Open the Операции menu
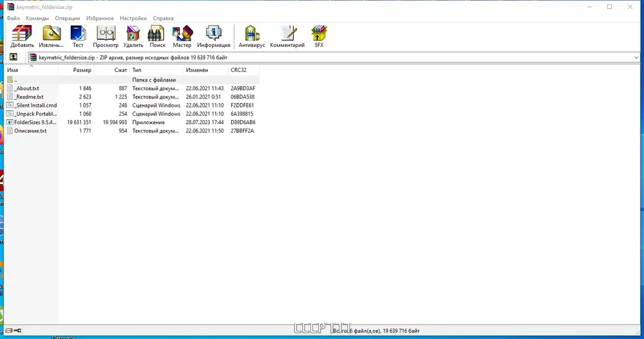 [68, 18]
